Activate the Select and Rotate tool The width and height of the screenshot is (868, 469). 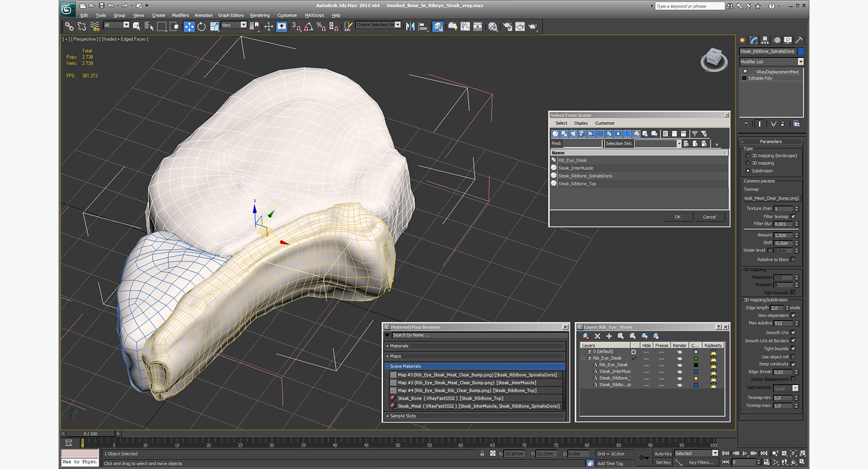202,26
